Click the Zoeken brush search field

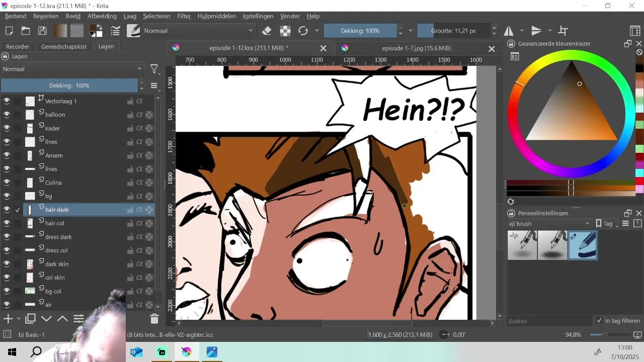pos(549,321)
